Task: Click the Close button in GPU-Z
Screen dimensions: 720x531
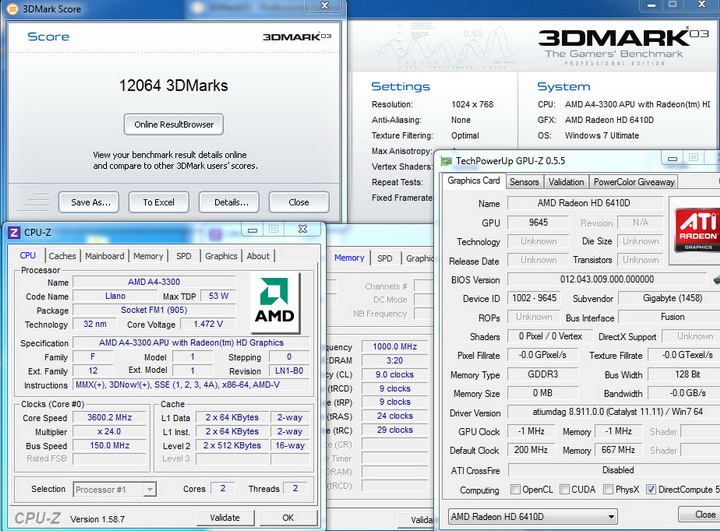Action: (x=700, y=514)
